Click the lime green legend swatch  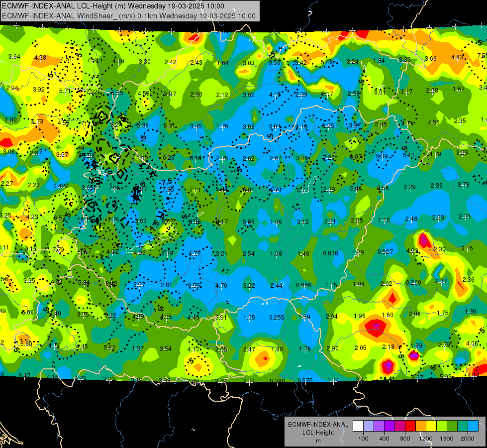[442, 426]
